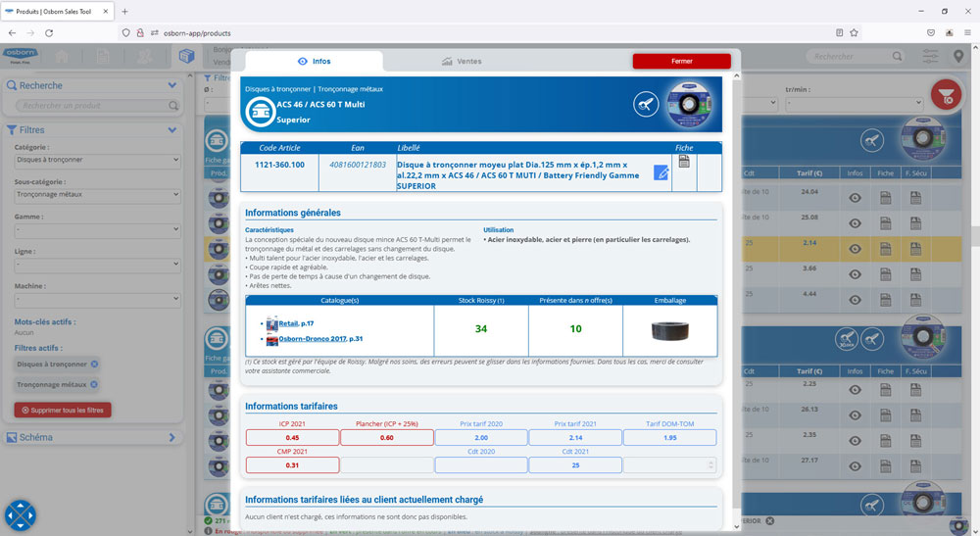This screenshot has width=980, height=536.
Task: Click the Osborn logo
Action: point(20,54)
